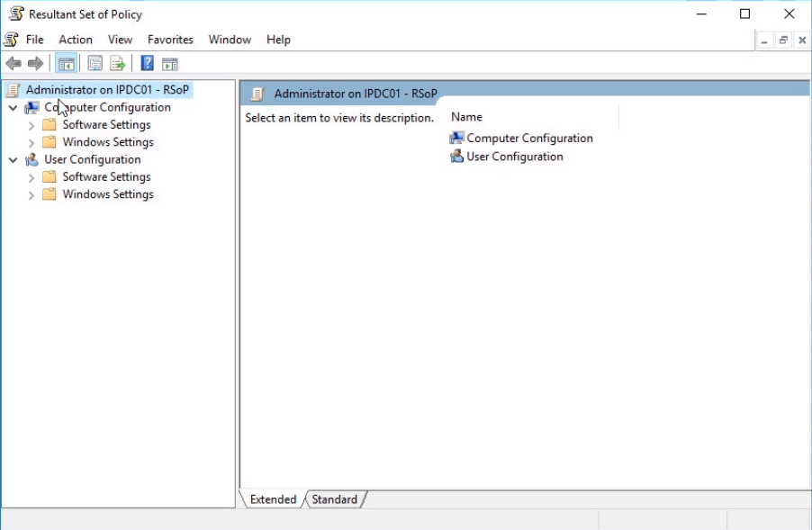Viewport: 812px width, 530px height.
Task: Open Help using the blue question mark icon
Action: click(147, 63)
